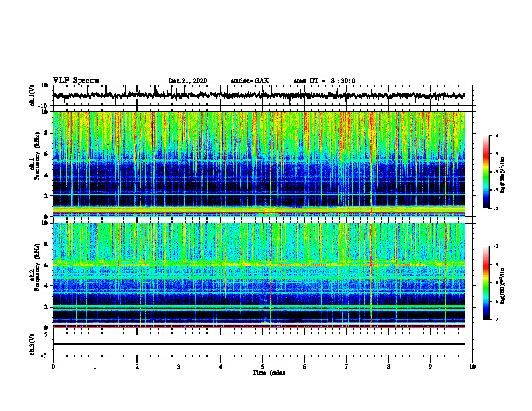The width and height of the screenshot is (532, 411).
Task: Click the ch.1 color bar log PSD label
Action: pos(503,175)
